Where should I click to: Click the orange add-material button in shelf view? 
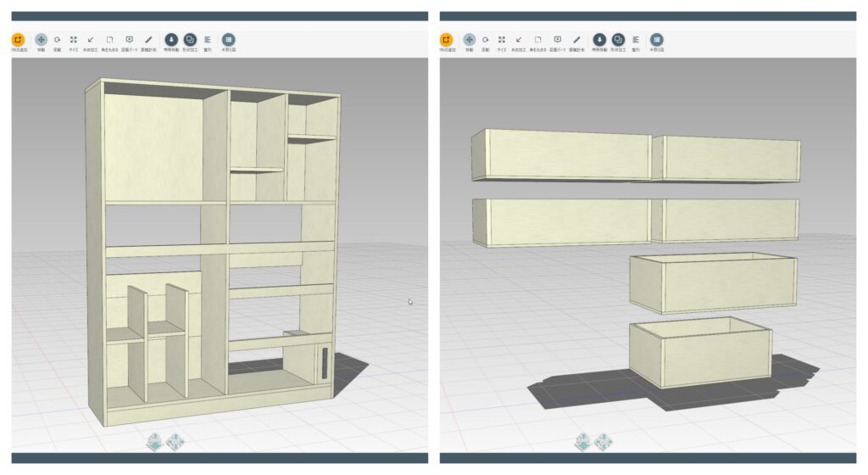19,40
